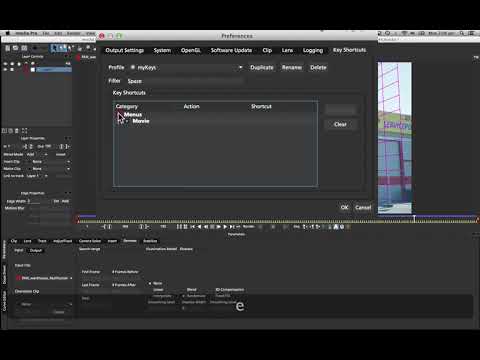This screenshot has width=480, height=360.
Task: Click go to last frame playback button
Action: (232, 227)
